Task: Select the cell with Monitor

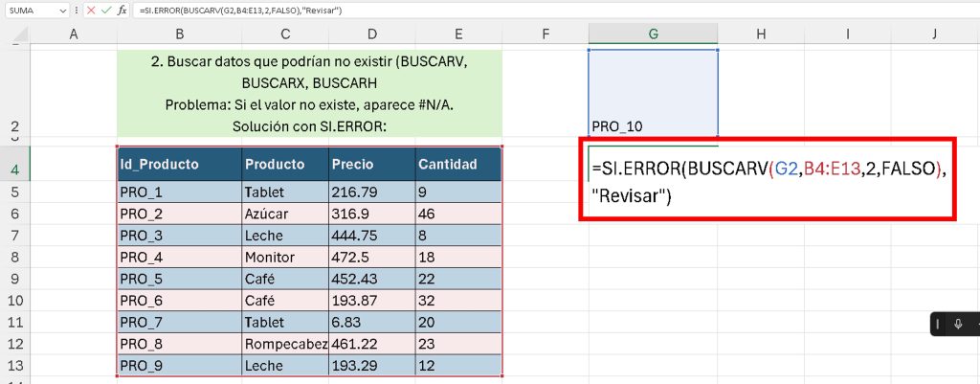Action: pos(284,257)
